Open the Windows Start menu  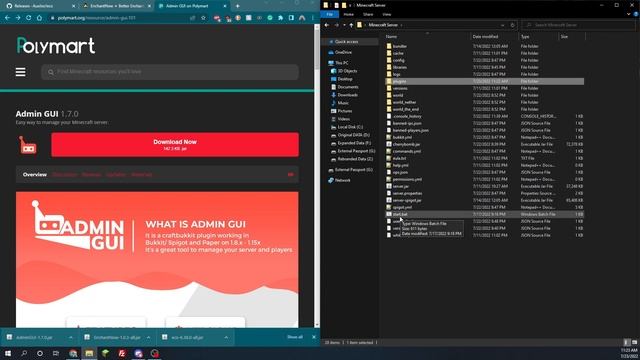pos(8,353)
